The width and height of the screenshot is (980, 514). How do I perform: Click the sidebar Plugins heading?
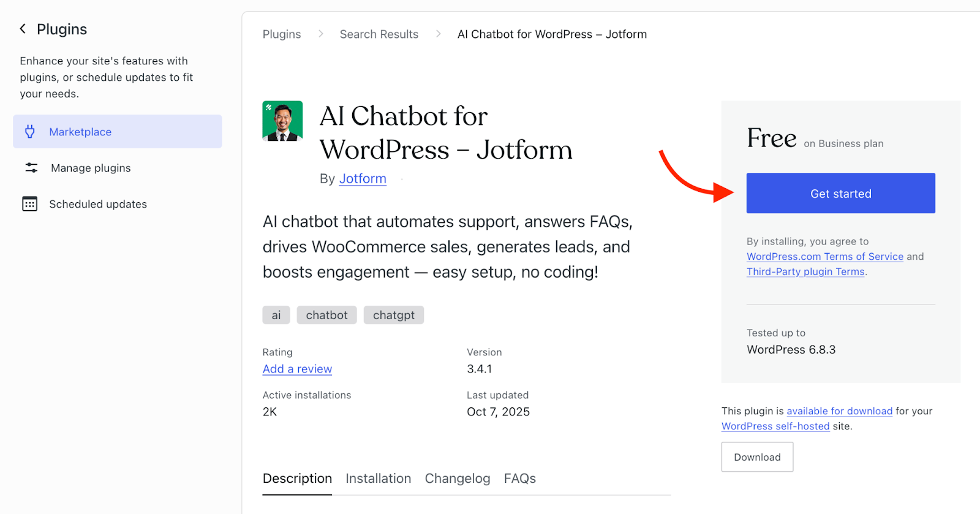(x=62, y=29)
